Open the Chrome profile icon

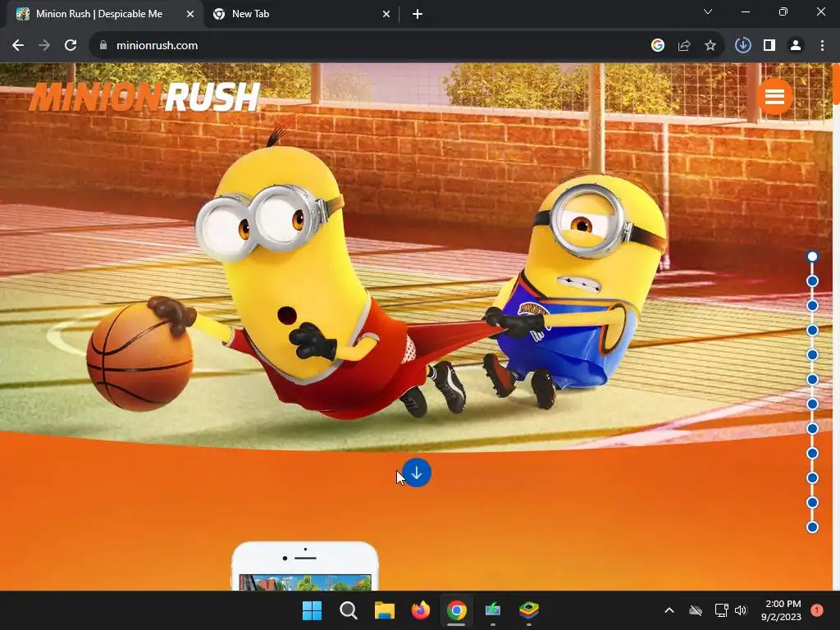click(x=796, y=46)
